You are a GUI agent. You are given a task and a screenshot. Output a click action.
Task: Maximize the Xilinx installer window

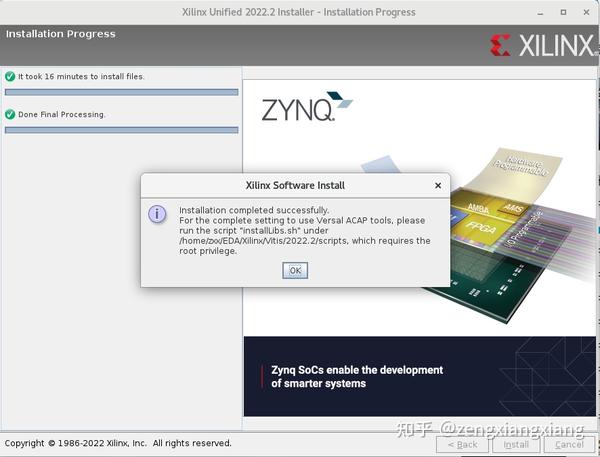coord(563,12)
